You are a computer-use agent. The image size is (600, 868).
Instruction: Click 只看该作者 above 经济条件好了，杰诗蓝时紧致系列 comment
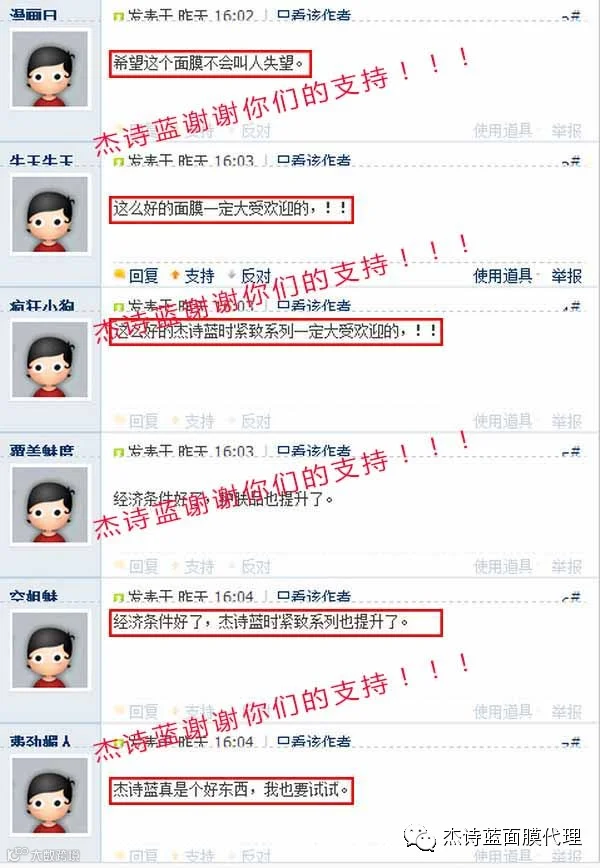[x=314, y=597]
